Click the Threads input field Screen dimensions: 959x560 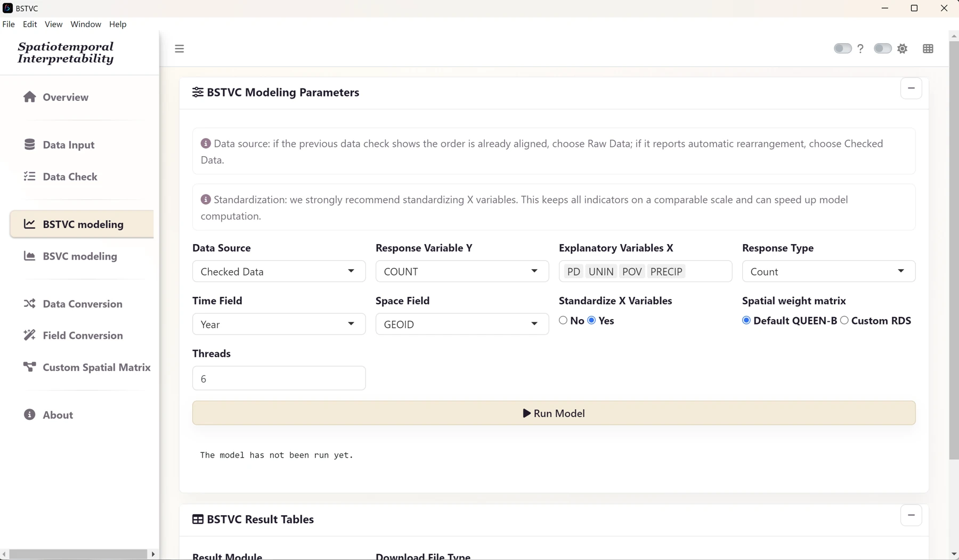point(279,378)
